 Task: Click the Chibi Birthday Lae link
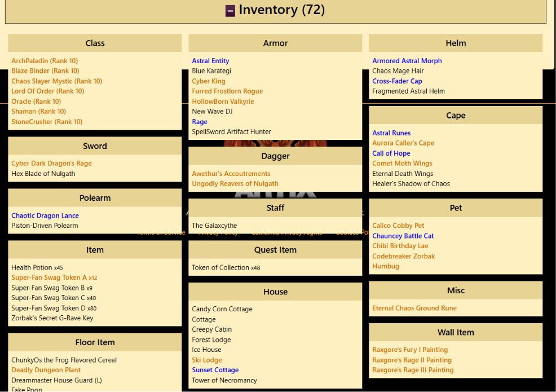pos(400,246)
